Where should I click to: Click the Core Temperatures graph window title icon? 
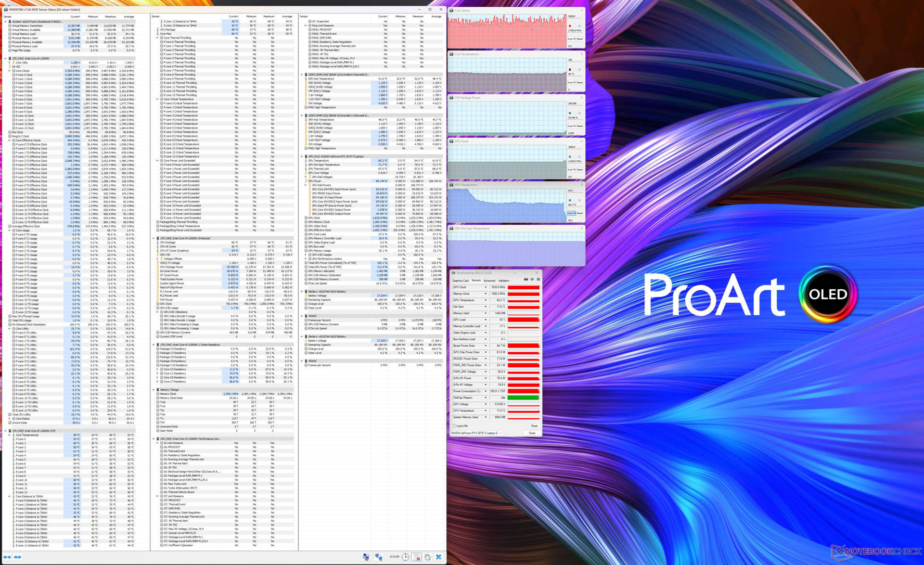[451, 54]
